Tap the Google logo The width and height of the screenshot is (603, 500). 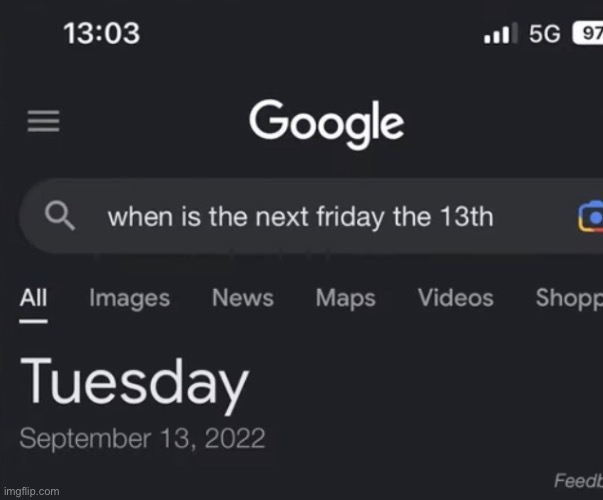(327, 124)
